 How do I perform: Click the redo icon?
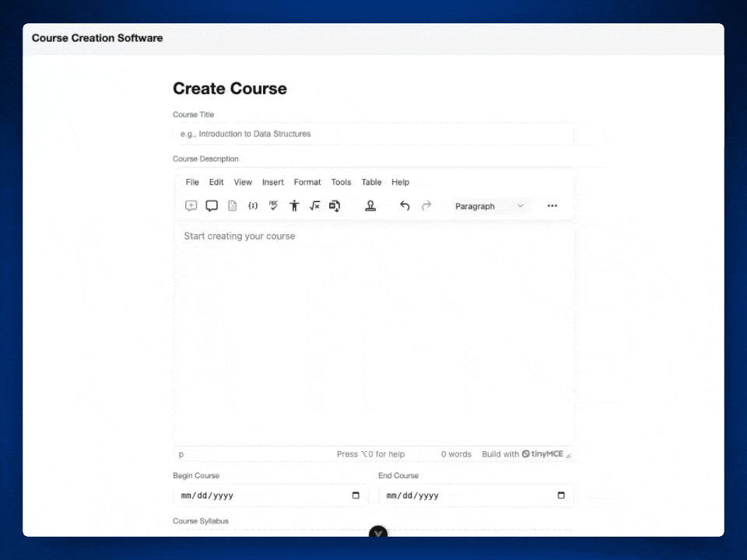pos(426,205)
